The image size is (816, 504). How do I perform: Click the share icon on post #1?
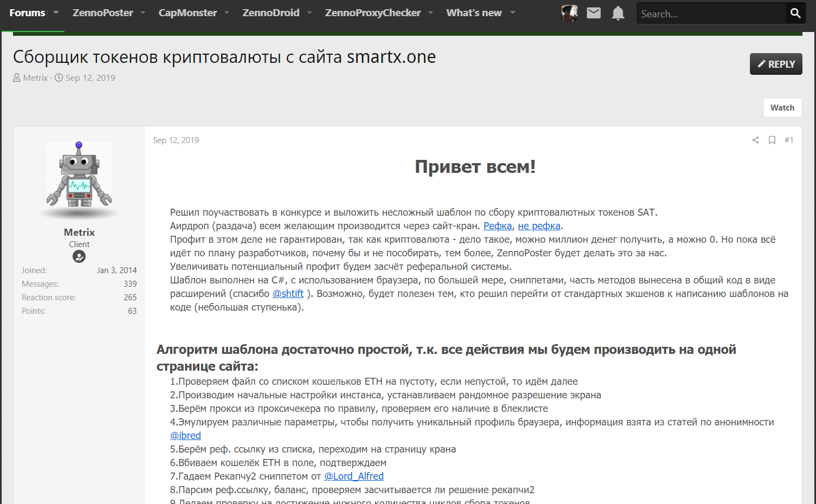755,140
